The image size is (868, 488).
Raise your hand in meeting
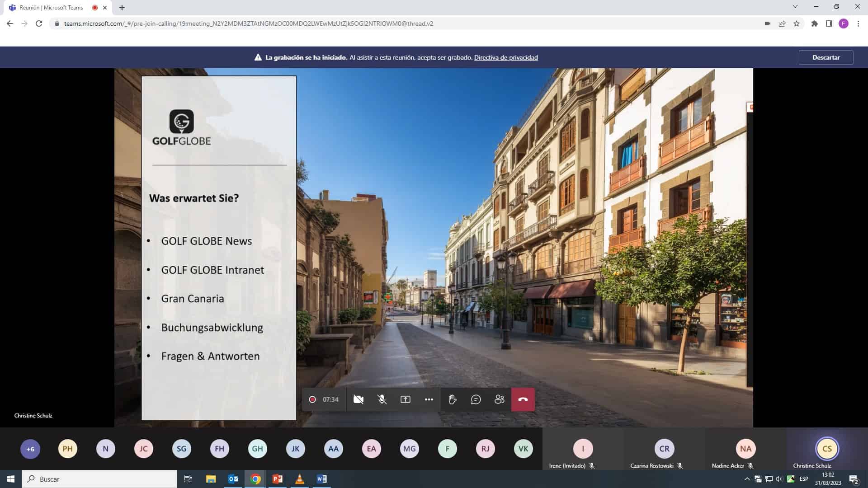coord(453,399)
